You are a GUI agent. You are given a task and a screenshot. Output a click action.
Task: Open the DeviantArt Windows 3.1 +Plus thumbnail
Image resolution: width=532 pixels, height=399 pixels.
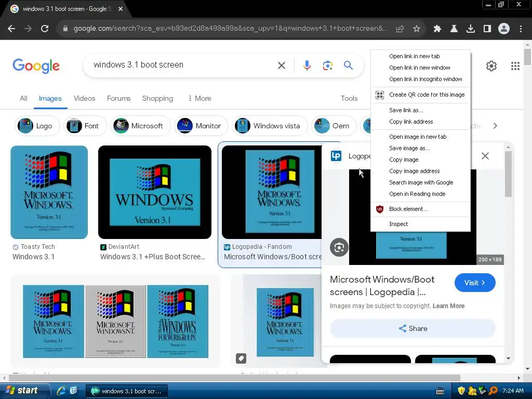pyautogui.click(x=155, y=192)
